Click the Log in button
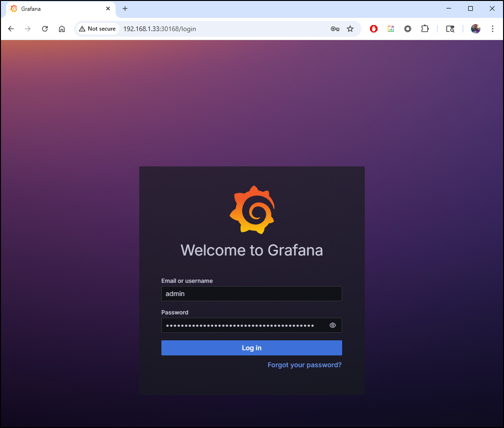 pos(252,348)
